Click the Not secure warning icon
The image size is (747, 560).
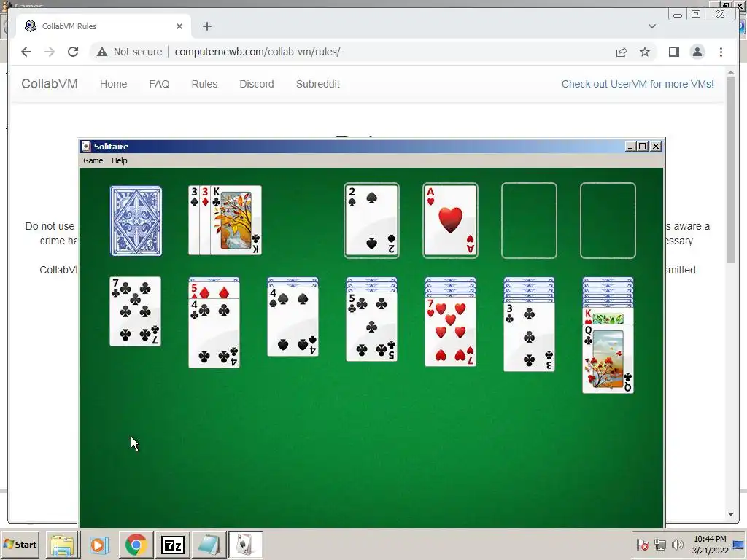tap(102, 52)
